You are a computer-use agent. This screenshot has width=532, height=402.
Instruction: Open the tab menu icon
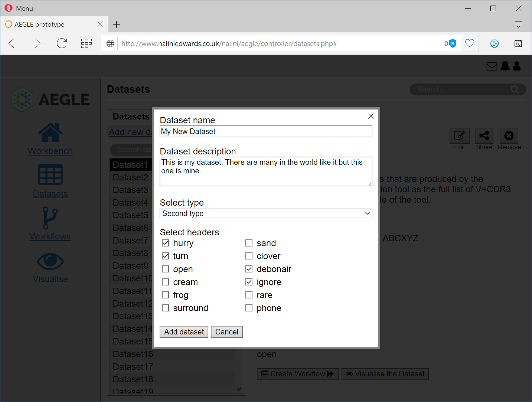(x=519, y=24)
